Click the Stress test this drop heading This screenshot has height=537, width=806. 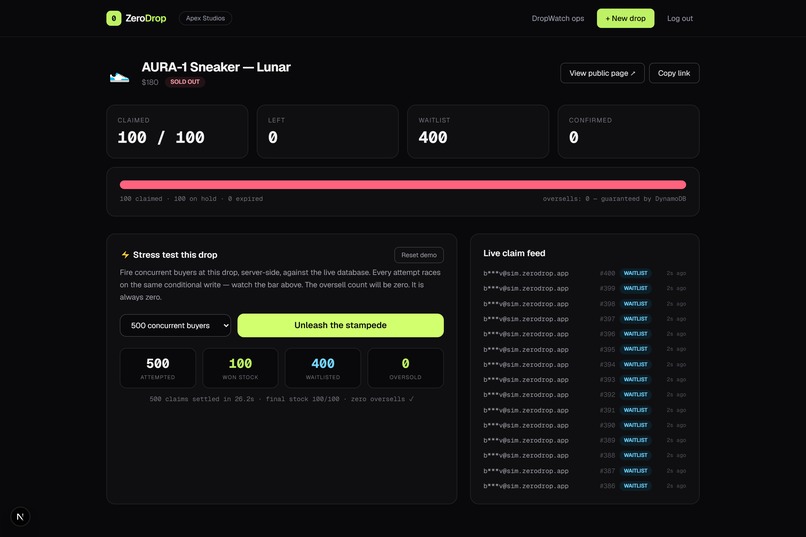click(x=175, y=255)
